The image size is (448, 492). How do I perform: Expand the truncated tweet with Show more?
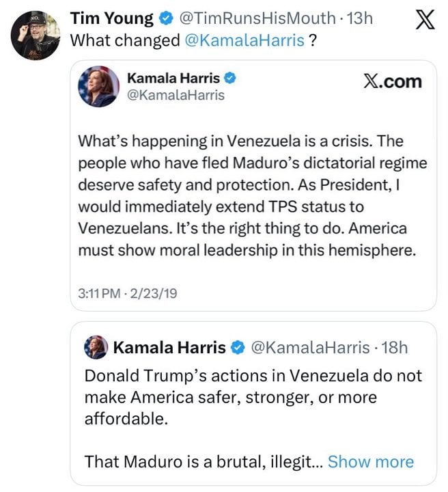370,461
